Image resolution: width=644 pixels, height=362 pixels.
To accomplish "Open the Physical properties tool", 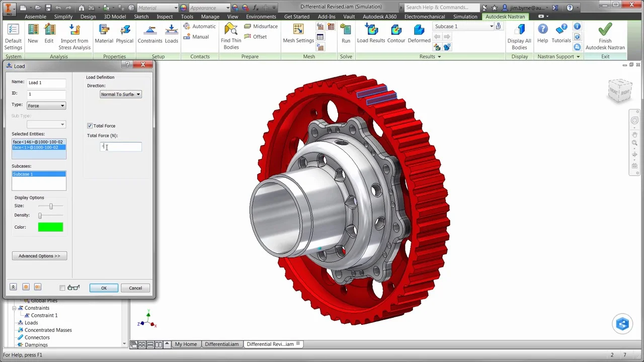I will tap(125, 34).
